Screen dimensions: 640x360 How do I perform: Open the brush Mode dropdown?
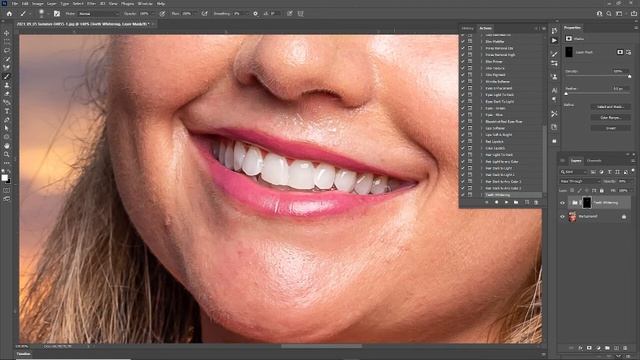pyautogui.click(x=98, y=13)
